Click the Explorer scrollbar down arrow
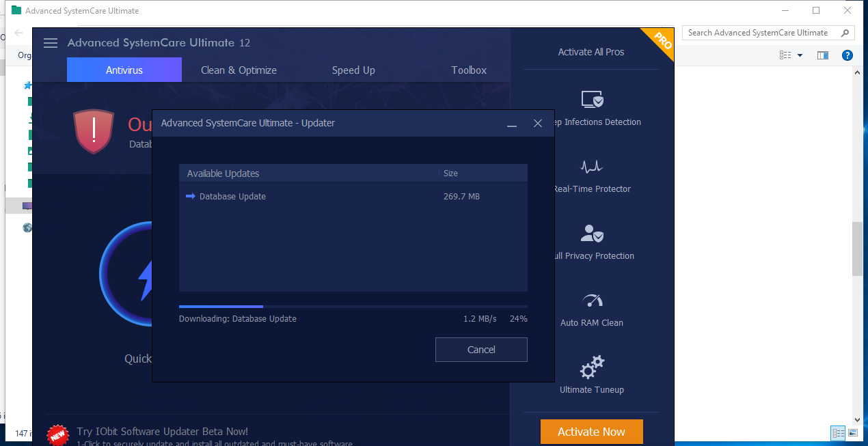 coord(857,419)
